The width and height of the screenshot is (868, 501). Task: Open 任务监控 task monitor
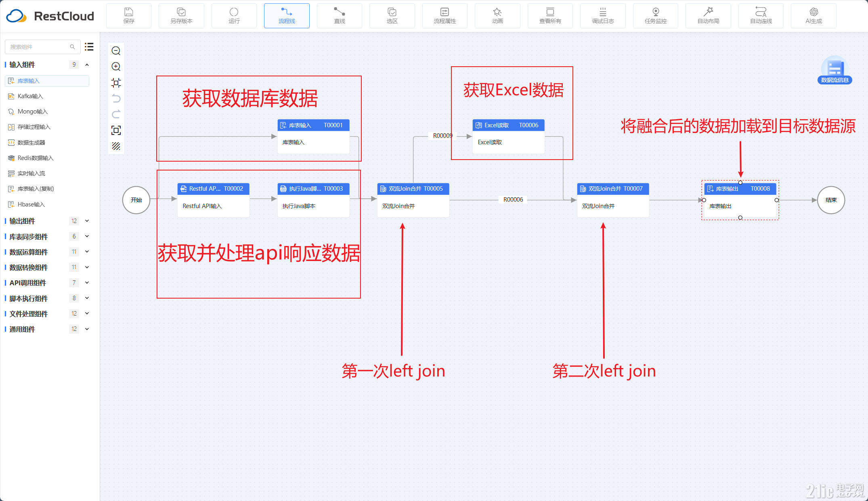point(656,16)
